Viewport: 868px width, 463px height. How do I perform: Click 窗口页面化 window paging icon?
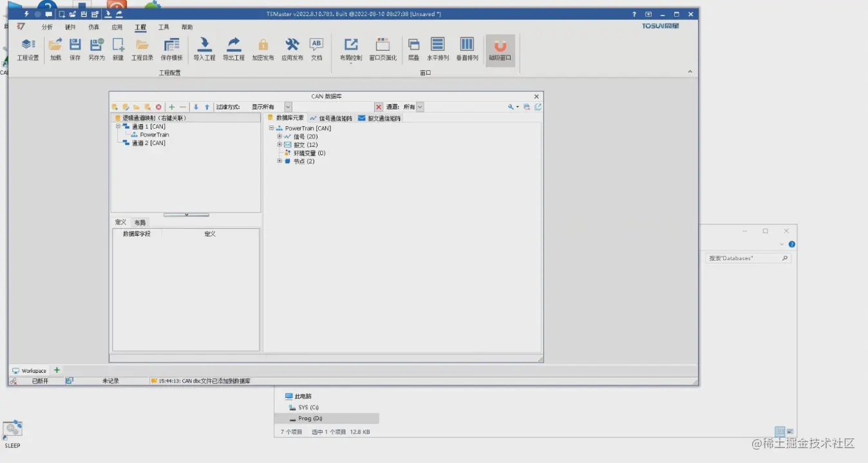(x=382, y=50)
